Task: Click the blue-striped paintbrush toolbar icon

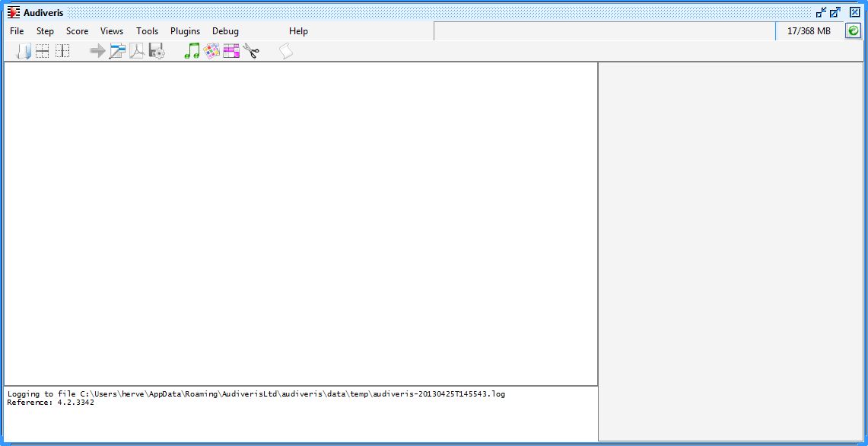Action: [117, 51]
